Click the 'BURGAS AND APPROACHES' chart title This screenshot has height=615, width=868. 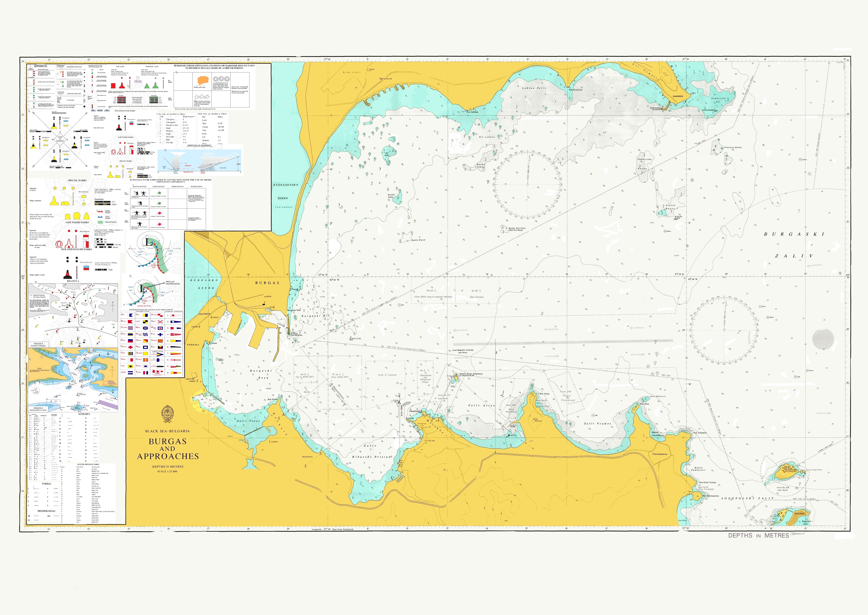click(x=168, y=449)
